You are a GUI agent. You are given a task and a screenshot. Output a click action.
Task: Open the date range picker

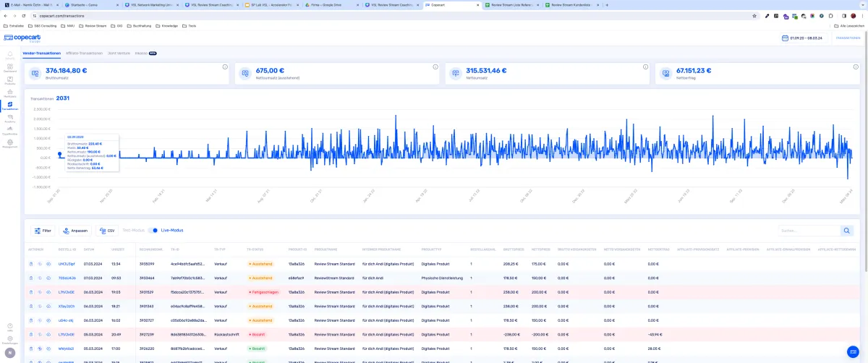click(x=804, y=38)
